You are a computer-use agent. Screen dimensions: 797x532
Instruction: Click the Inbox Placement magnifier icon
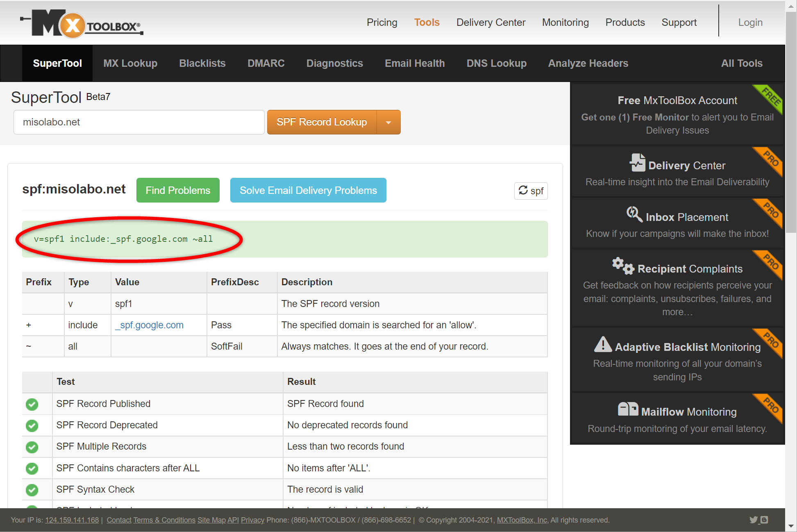tap(634, 214)
